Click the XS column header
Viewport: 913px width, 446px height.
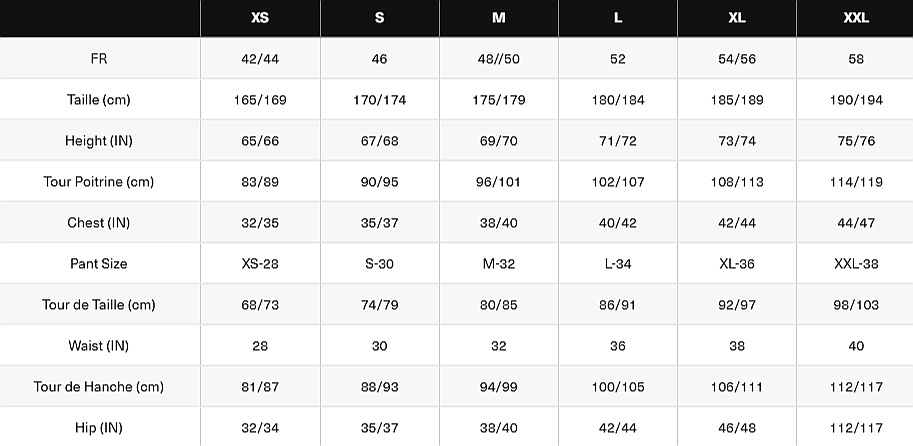[260, 18]
